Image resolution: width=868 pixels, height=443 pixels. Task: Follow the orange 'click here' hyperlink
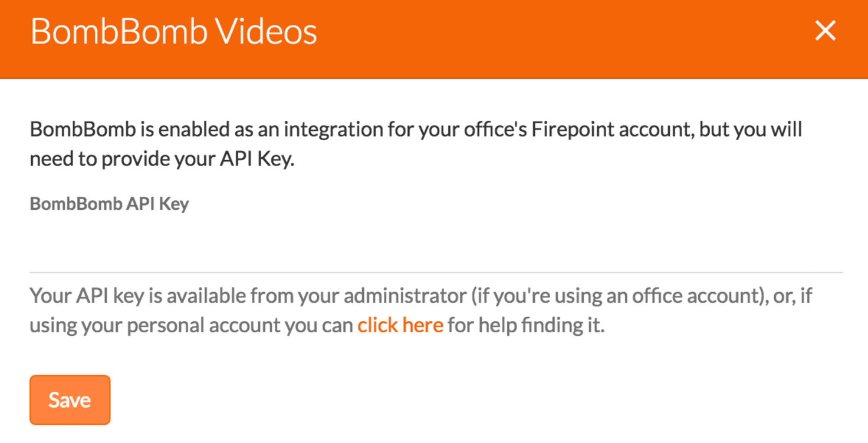point(400,325)
